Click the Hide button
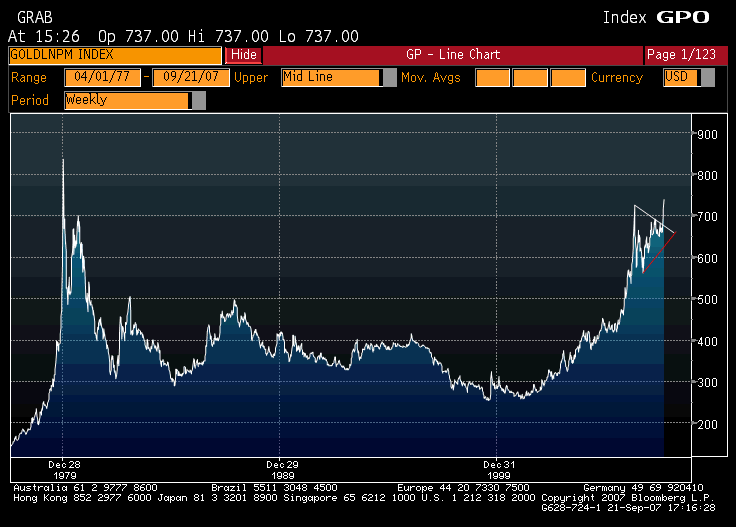Image resolution: width=736 pixels, height=527 pixels. (243, 55)
